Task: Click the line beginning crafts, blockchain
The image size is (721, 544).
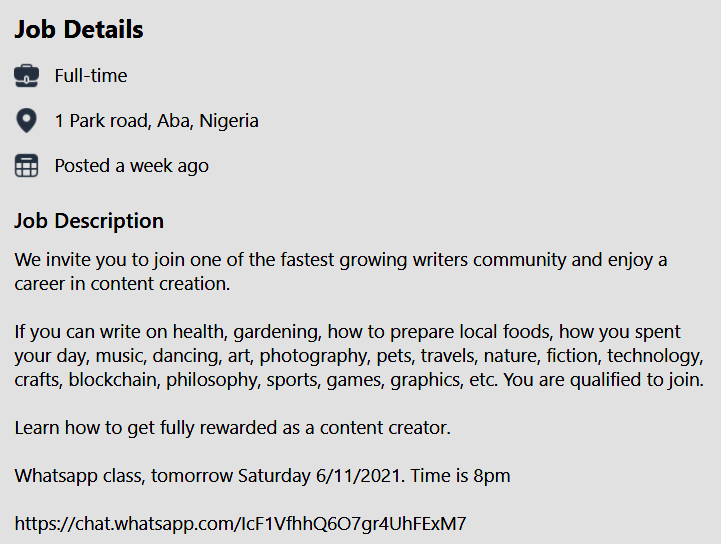Action: [359, 380]
